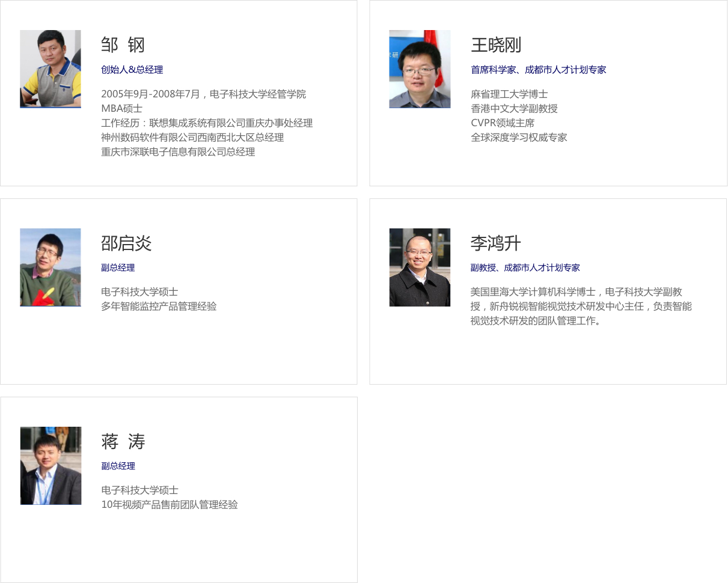
Task: Select 副总经理 title under 邵启炎
Action: pyautogui.click(x=118, y=268)
